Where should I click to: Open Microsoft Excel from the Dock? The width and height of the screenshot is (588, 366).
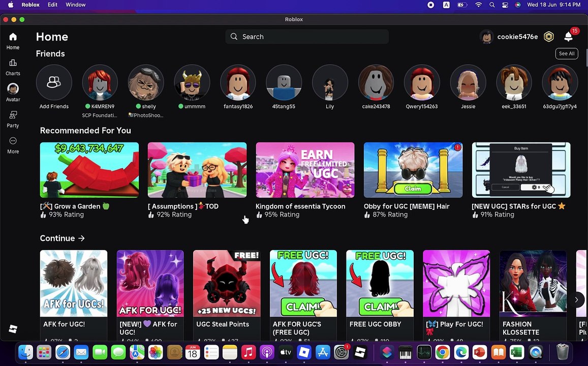coord(517,352)
